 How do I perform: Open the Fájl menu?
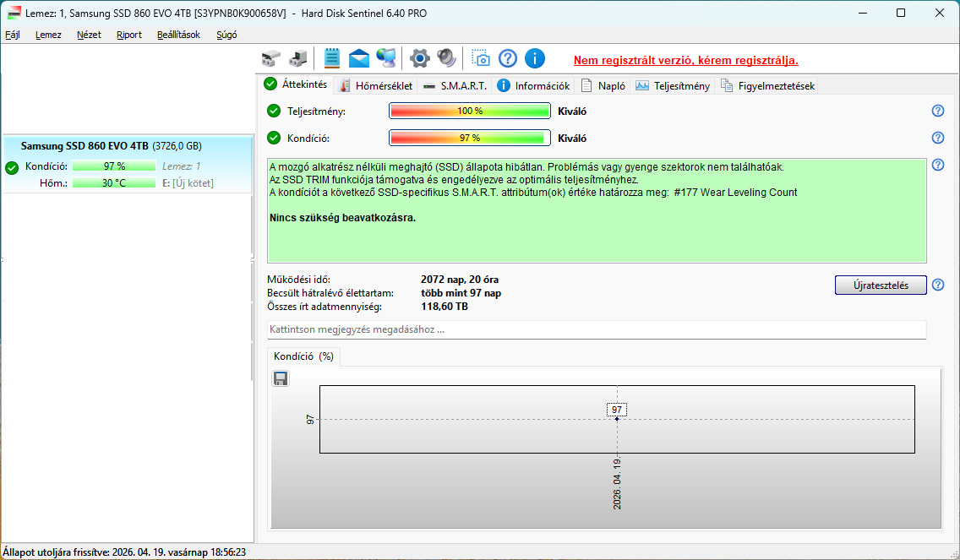point(12,35)
